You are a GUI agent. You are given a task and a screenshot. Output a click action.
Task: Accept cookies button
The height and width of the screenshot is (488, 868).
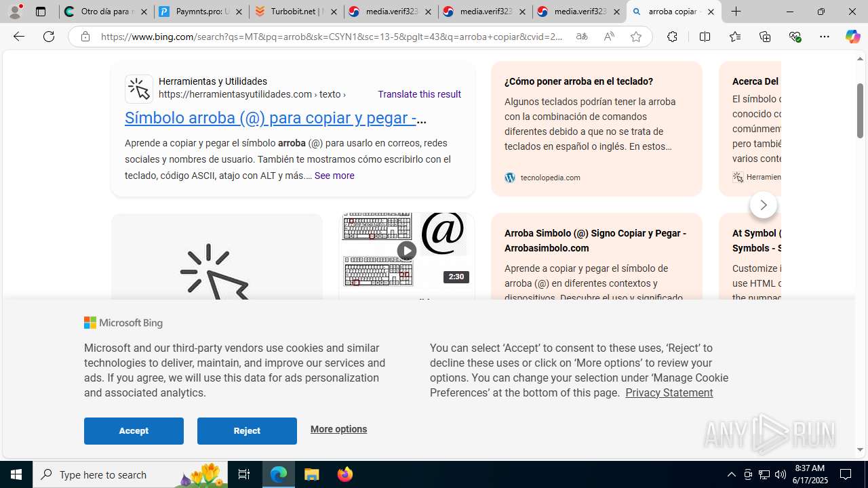tap(134, 431)
